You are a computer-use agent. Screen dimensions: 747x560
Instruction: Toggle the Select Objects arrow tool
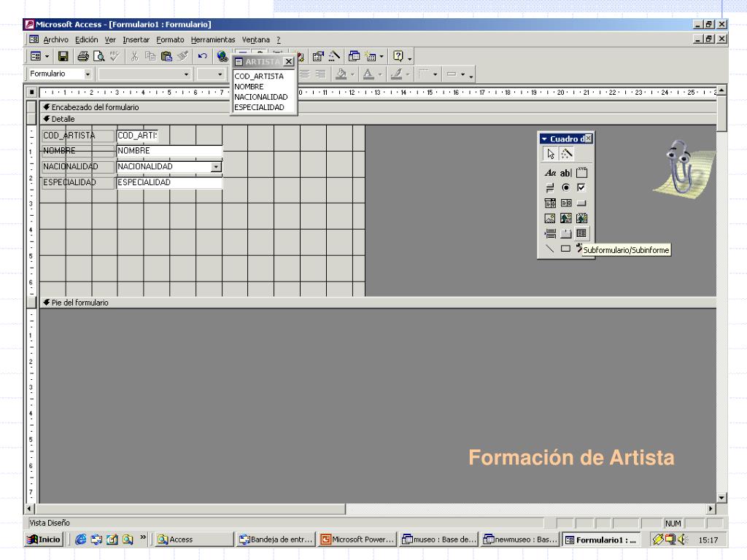551,154
